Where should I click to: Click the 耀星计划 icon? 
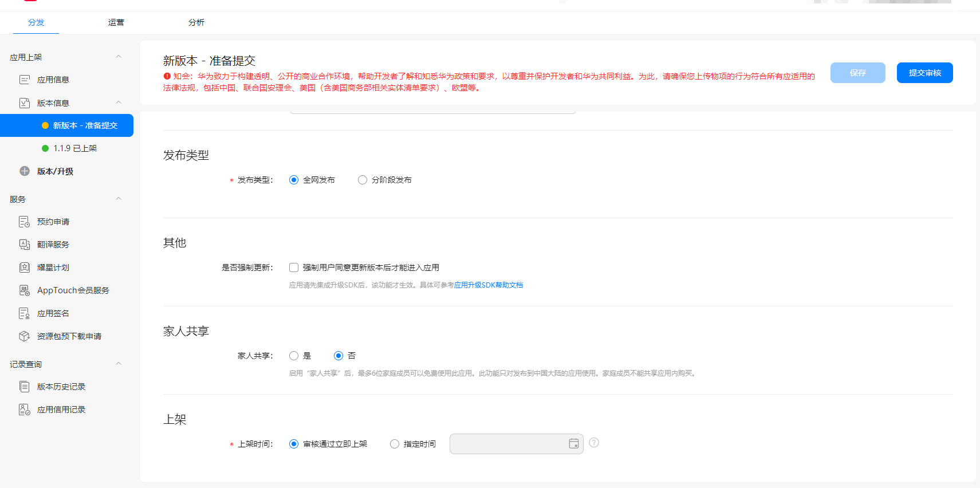25,267
